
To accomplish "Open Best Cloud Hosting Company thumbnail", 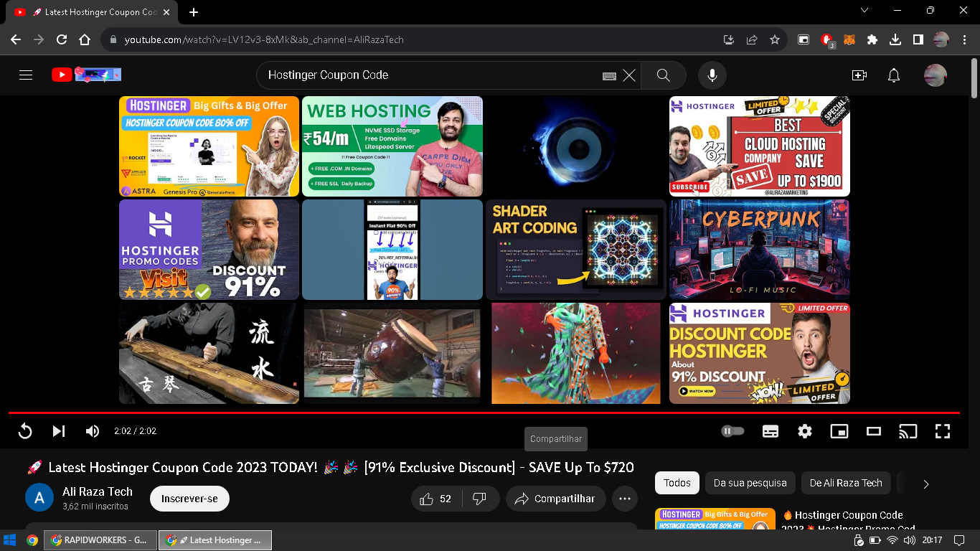I will (x=760, y=146).
